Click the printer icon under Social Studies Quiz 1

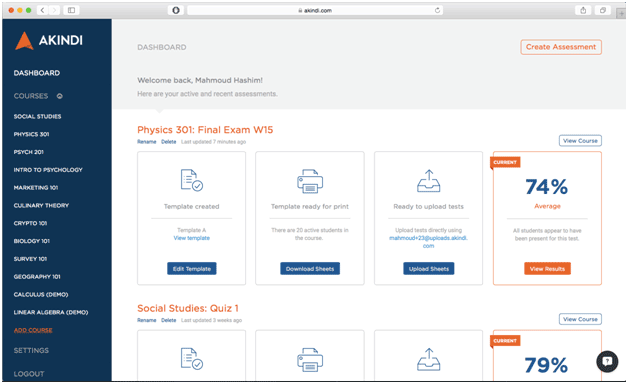click(x=310, y=360)
